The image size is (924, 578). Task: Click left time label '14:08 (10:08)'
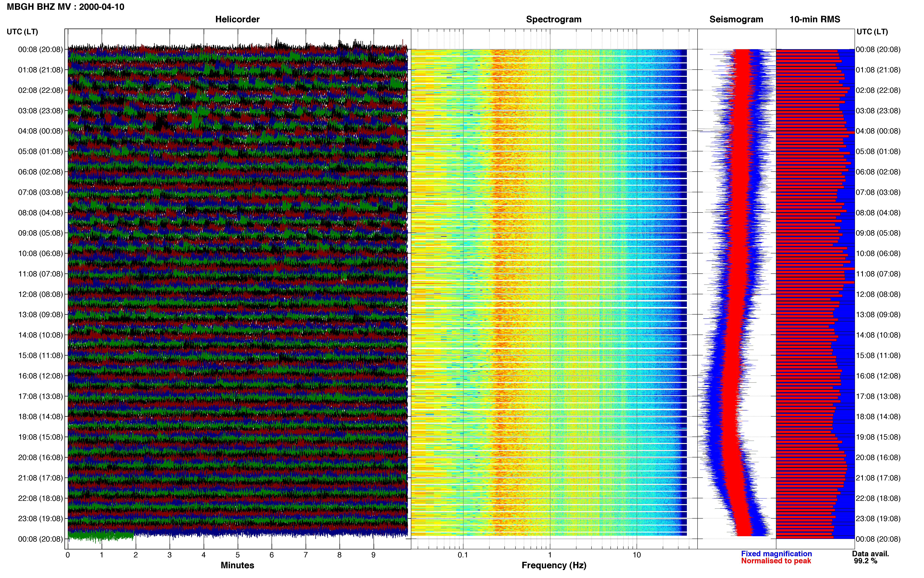[x=40, y=335]
